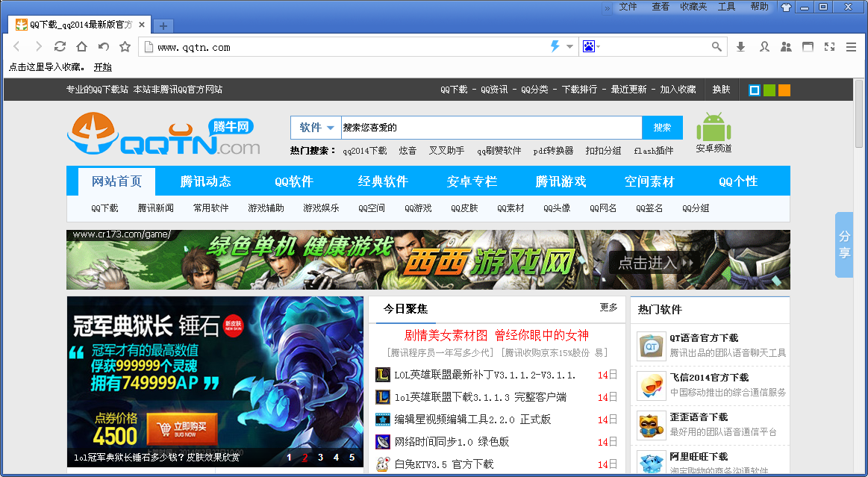Click the account login person icon
This screenshot has width=868, height=477.
click(x=764, y=46)
